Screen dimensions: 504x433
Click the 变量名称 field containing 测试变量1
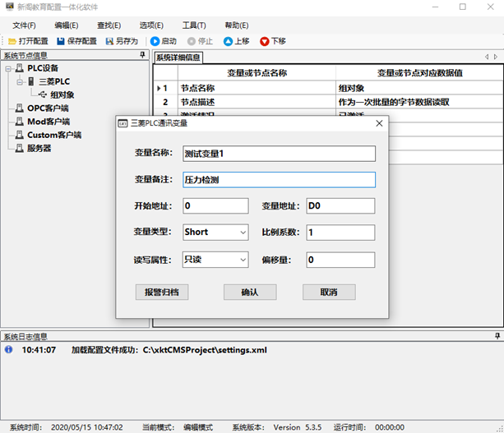click(279, 154)
